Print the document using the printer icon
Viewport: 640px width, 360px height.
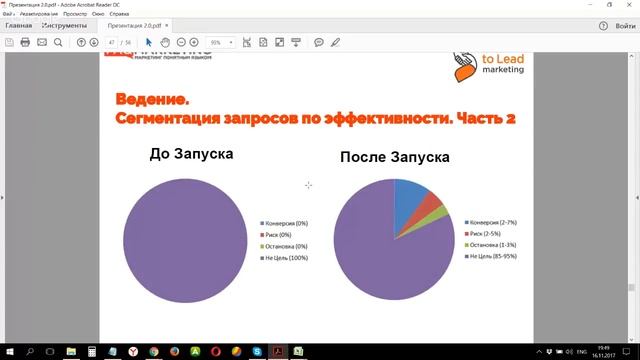[25, 42]
